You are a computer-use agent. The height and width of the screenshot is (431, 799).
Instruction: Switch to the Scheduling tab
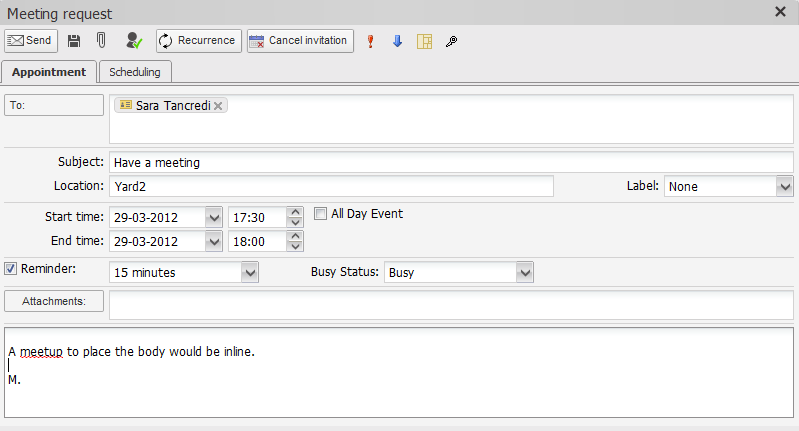(x=136, y=71)
